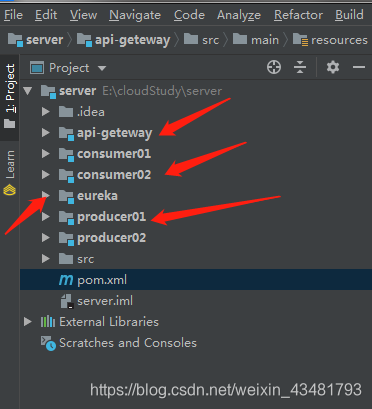
Task: Click the Project view window icon
Action: click(x=37, y=68)
